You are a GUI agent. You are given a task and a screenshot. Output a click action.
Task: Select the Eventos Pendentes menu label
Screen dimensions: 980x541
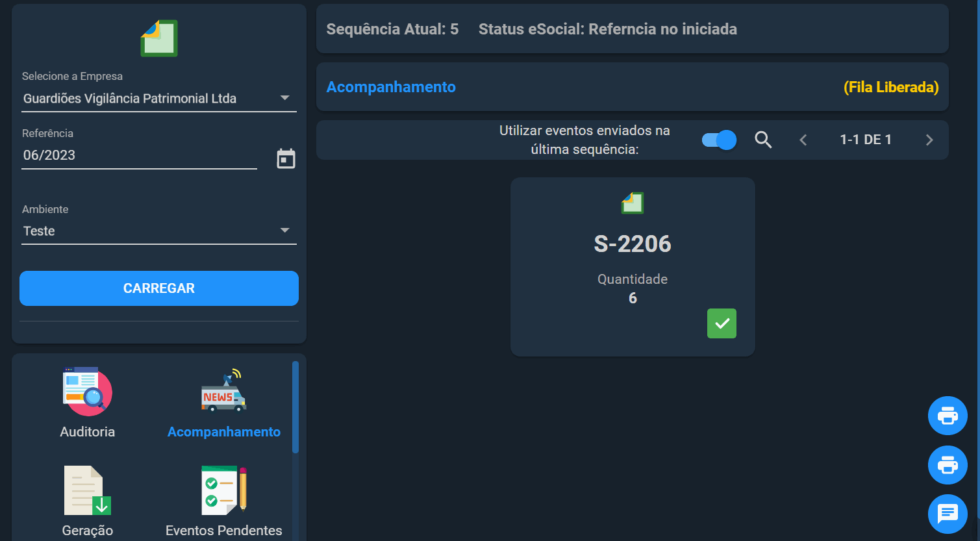click(224, 531)
